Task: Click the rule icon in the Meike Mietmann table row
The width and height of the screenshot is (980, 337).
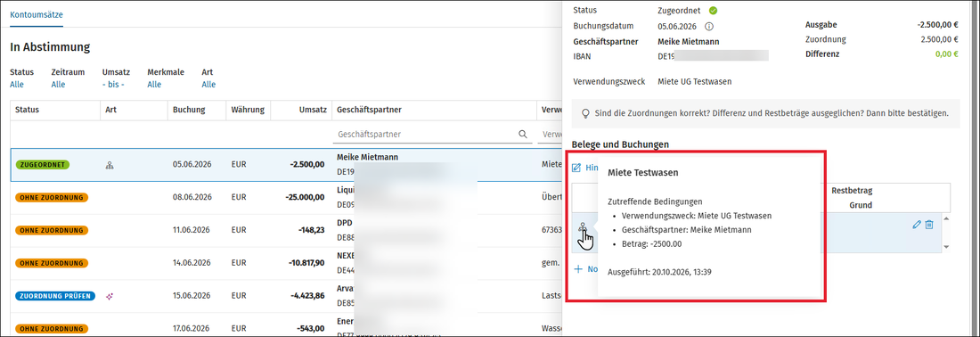Action: [110, 165]
